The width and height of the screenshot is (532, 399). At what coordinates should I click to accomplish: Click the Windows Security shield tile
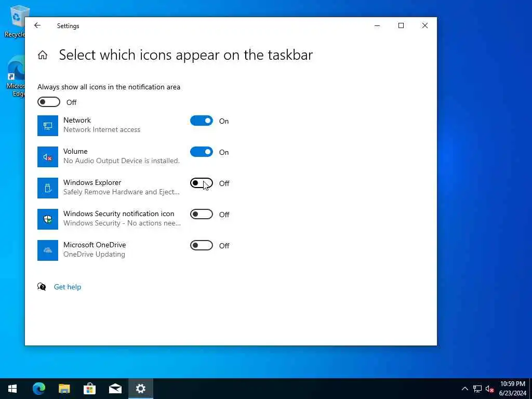click(x=47, y=219)
